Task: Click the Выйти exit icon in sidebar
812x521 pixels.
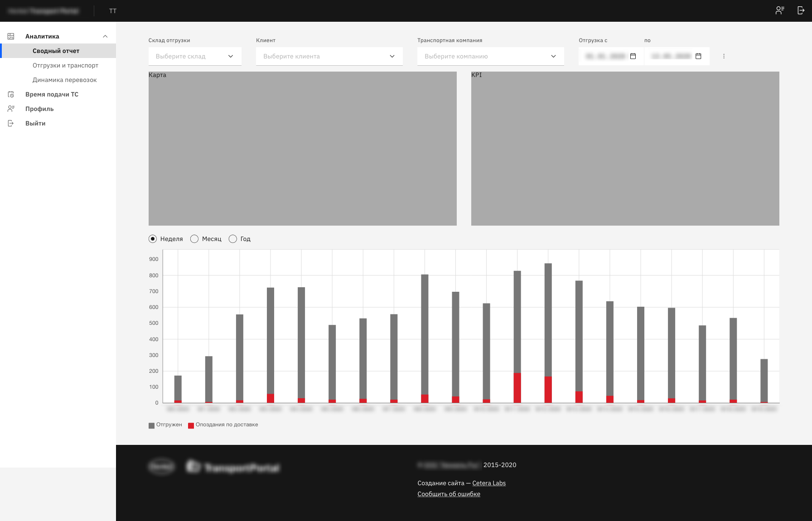Action: (x=11, y=123)
